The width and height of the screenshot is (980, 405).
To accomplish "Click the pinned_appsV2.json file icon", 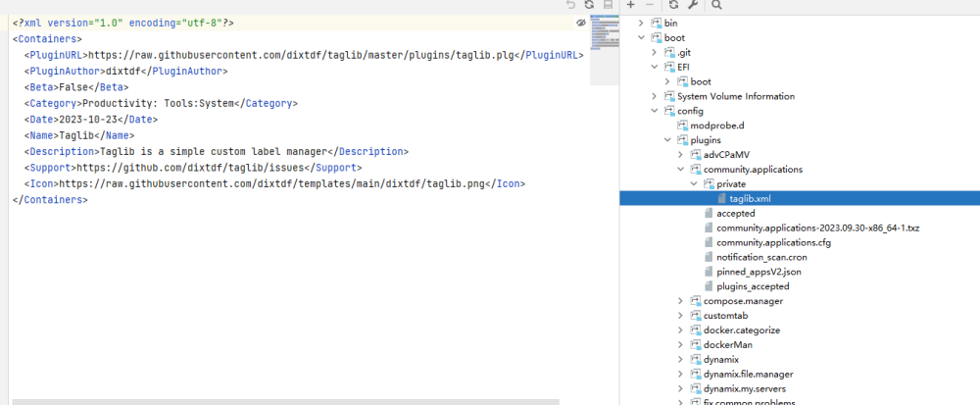I will 709,272.
